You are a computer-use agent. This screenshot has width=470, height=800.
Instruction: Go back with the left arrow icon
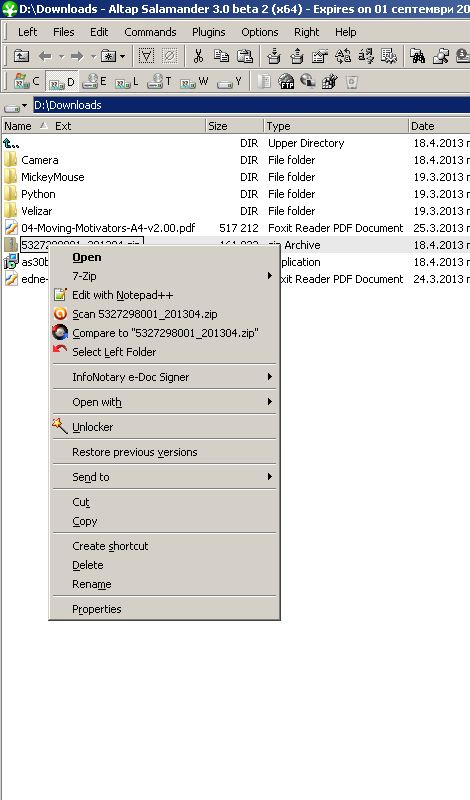pos(45,56)
